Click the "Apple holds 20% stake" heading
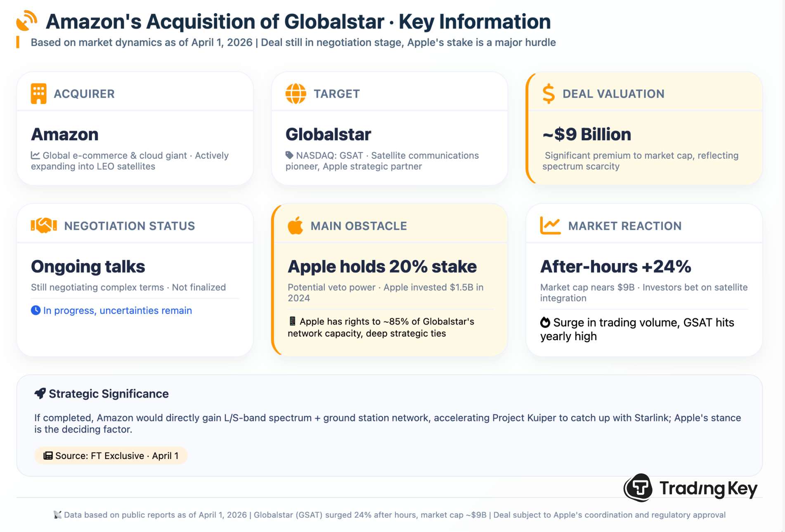This screenshot has height=532, width=785. [x=382, y=266]
